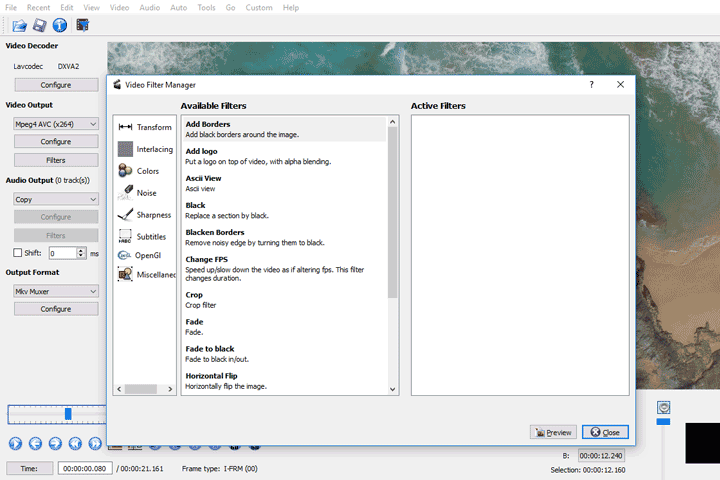Click the timeline navigation slider handle
This screenshot has height=480, width=720.
click(68, 413)
